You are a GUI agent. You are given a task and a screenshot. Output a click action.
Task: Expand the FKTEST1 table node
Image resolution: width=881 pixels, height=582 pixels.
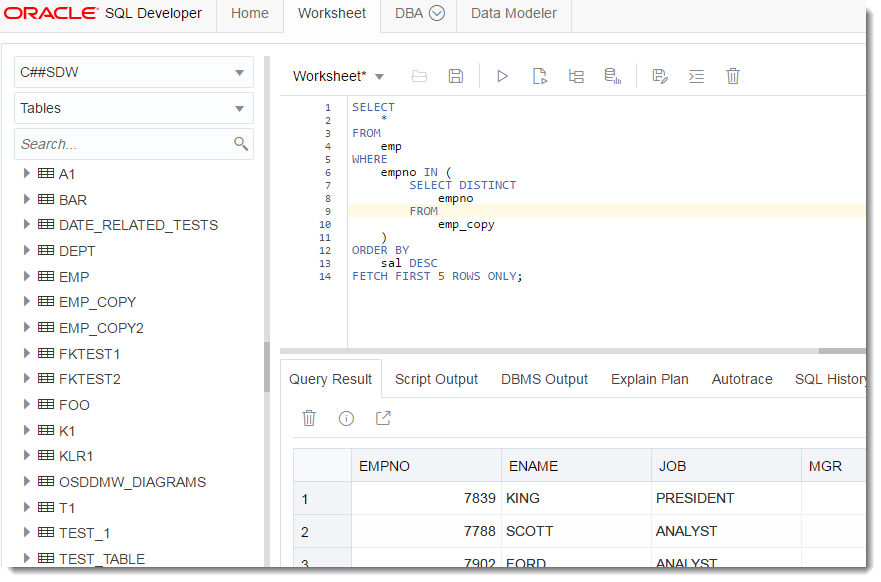point(26,353)
